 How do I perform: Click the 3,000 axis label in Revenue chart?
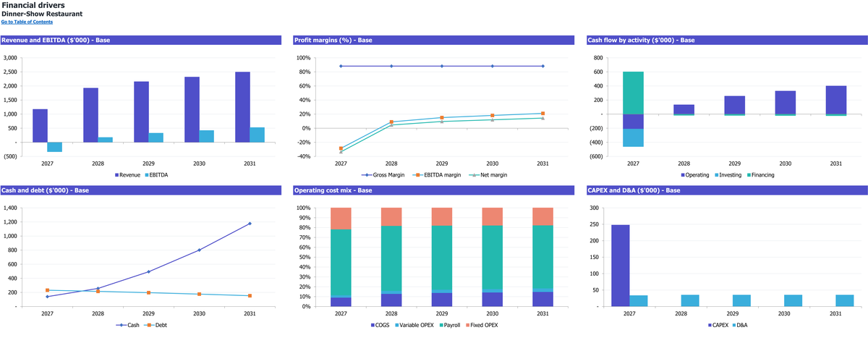pos(10,58)
